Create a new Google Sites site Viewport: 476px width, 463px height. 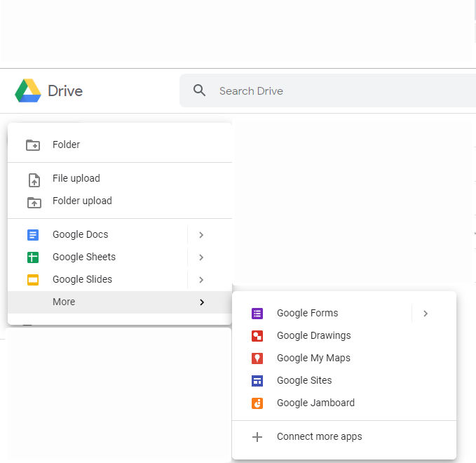click(x=344, y=381)
